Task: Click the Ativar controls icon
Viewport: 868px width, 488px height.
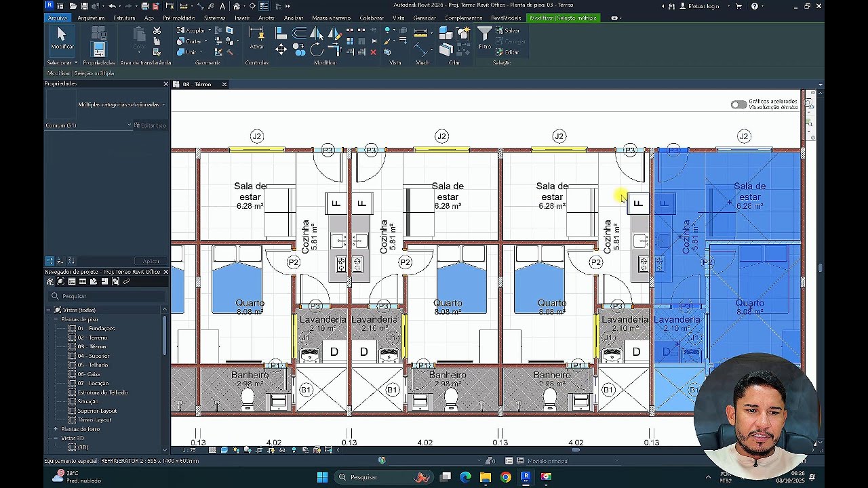Action: click(x=256, y=39)
